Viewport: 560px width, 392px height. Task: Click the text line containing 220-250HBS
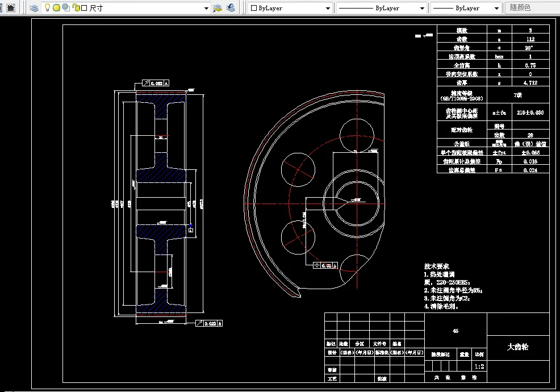(447, 282)
